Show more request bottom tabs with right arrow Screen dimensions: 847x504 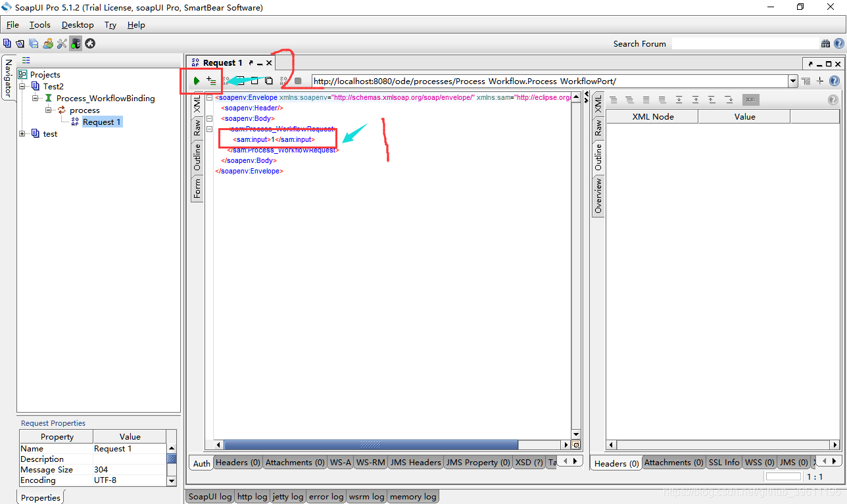coord(575,461)
